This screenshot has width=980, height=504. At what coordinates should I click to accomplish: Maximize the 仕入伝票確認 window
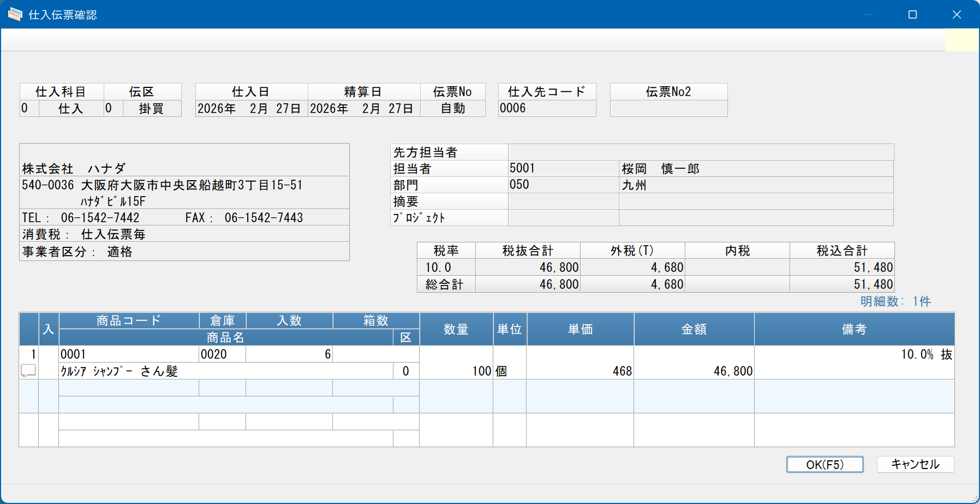pyautogui.click(x=912, y=15)
